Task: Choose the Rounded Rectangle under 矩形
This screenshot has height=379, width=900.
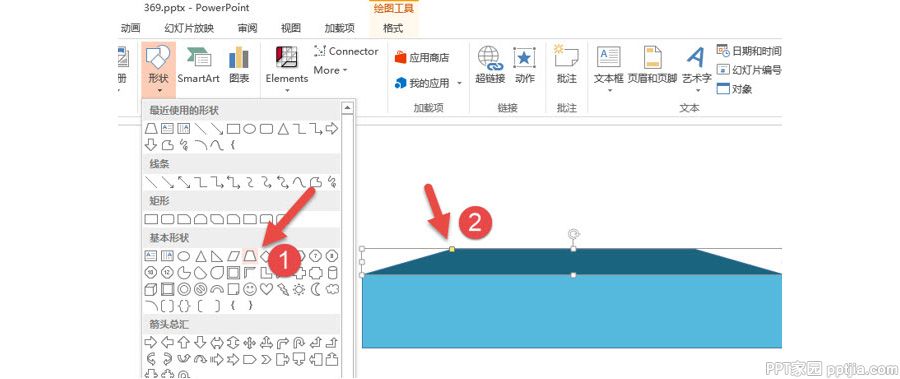Action: pos(167,219)
